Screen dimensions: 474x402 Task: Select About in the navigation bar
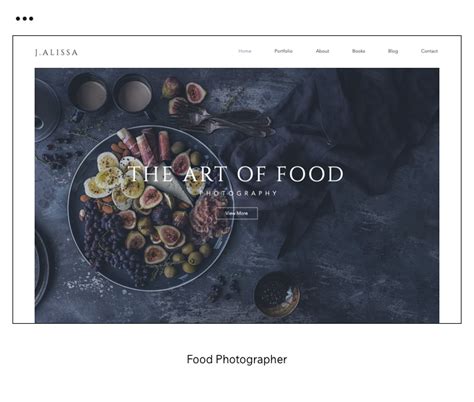[322, 51]
